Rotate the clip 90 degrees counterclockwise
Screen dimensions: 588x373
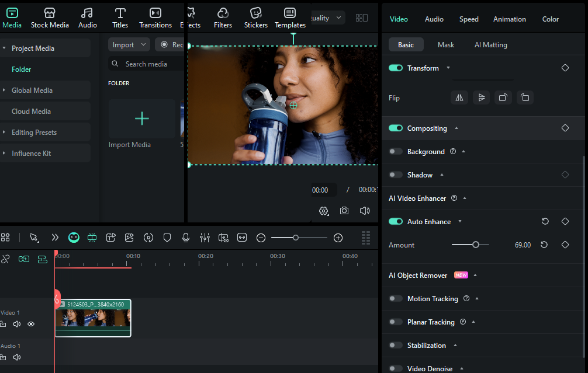(525, 97)
